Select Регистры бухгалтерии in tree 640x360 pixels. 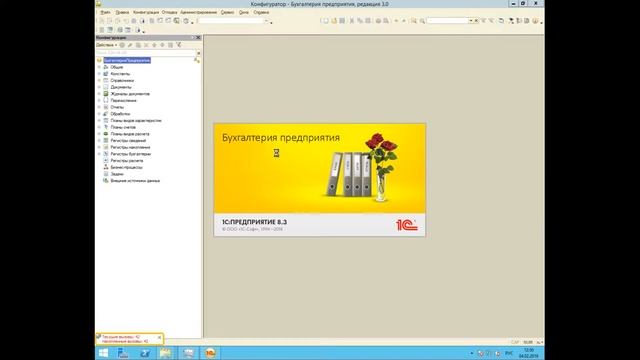(131, 154)
